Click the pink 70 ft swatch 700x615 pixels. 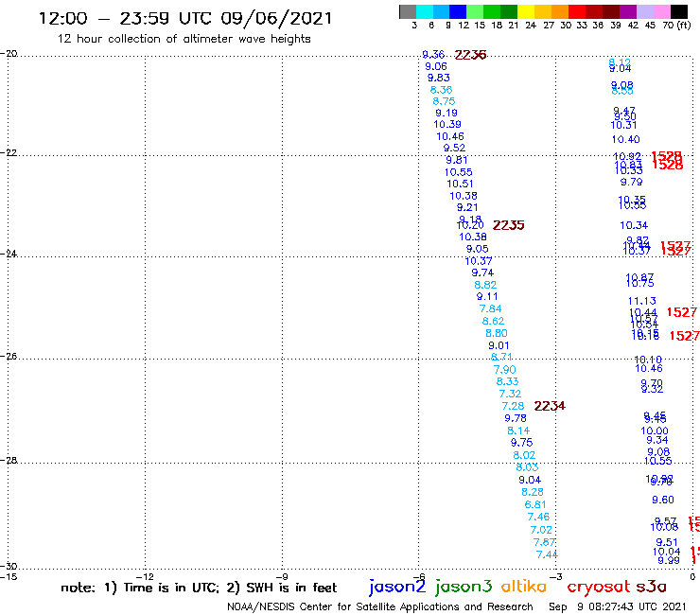pos(661,11)
